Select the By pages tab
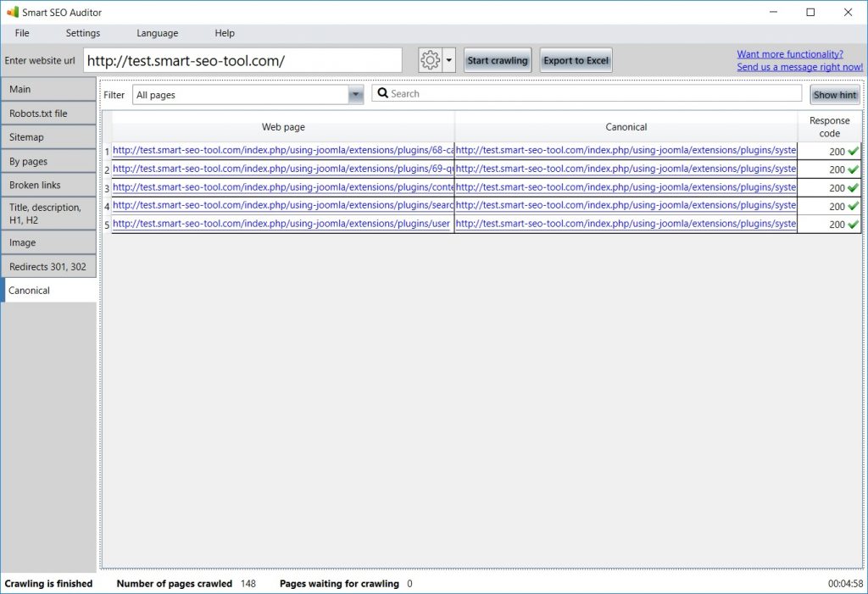The height and width of the screenshot is (594, 868). (48, 161)
